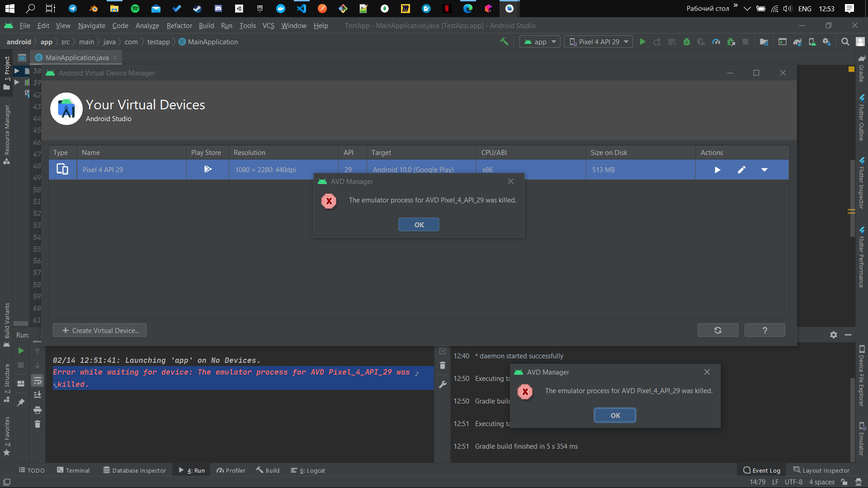Image resolution: width=868 pixels, height=488 pixels.
Task: Open the app run configuration dropdown
Action: 540,42
